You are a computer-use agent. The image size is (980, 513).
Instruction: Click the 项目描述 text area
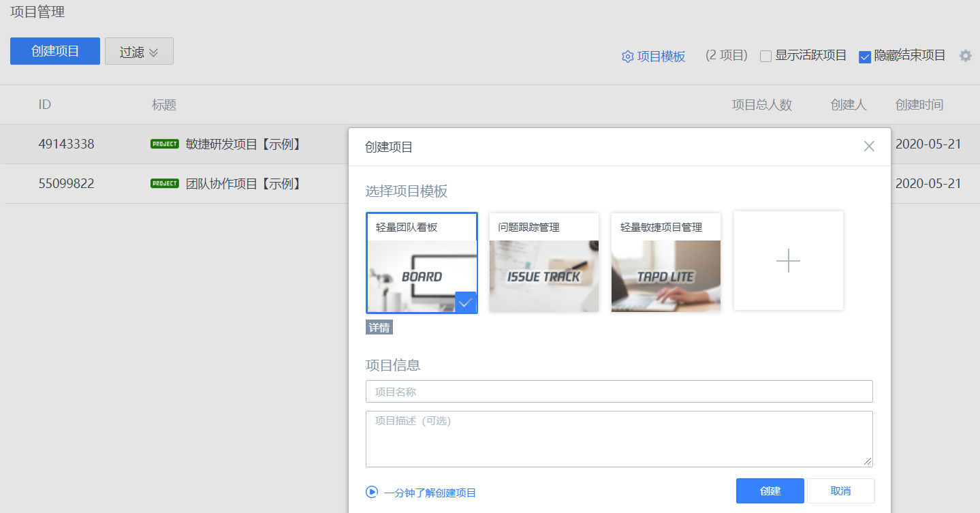point(618,439)
